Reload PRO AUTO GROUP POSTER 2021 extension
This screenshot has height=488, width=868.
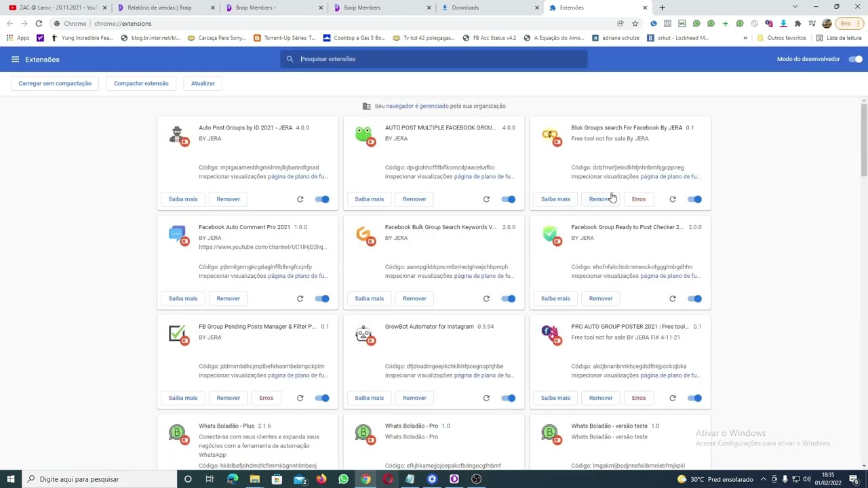tap(672, 398)
